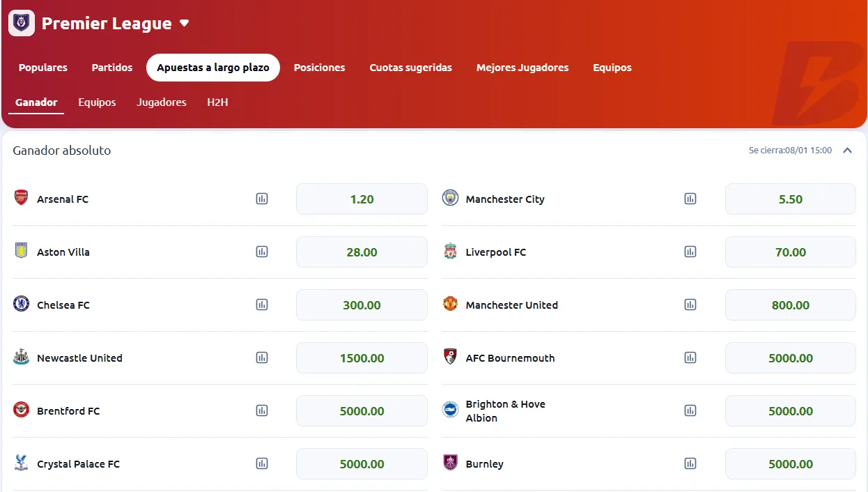Image resolution: width=868 pixels, height=492 pixels.
Task: Open Manchester City statistics chart icon
Action: (x=690, y=199)
